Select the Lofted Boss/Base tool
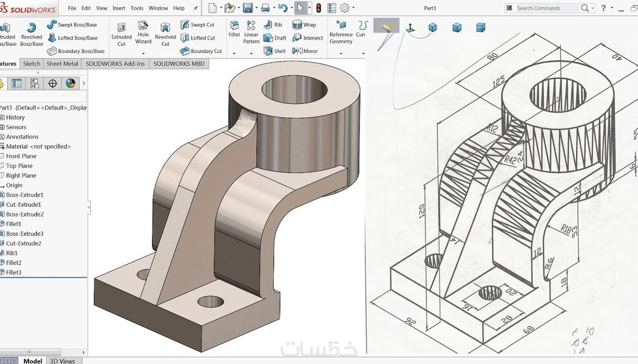This screenshot has height=364, width=638. pos(73,38)
